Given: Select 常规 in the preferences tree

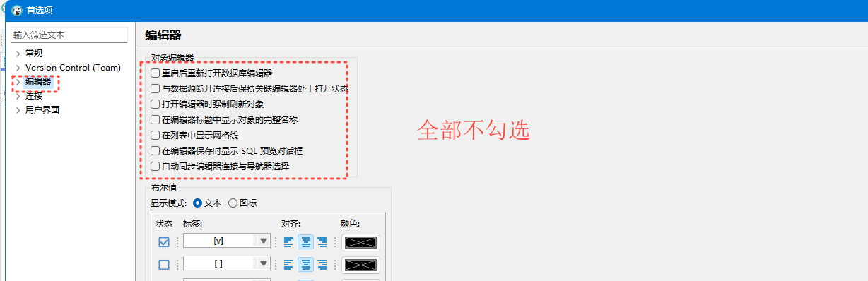Looking at the screenshot, I should pos(34,54).
